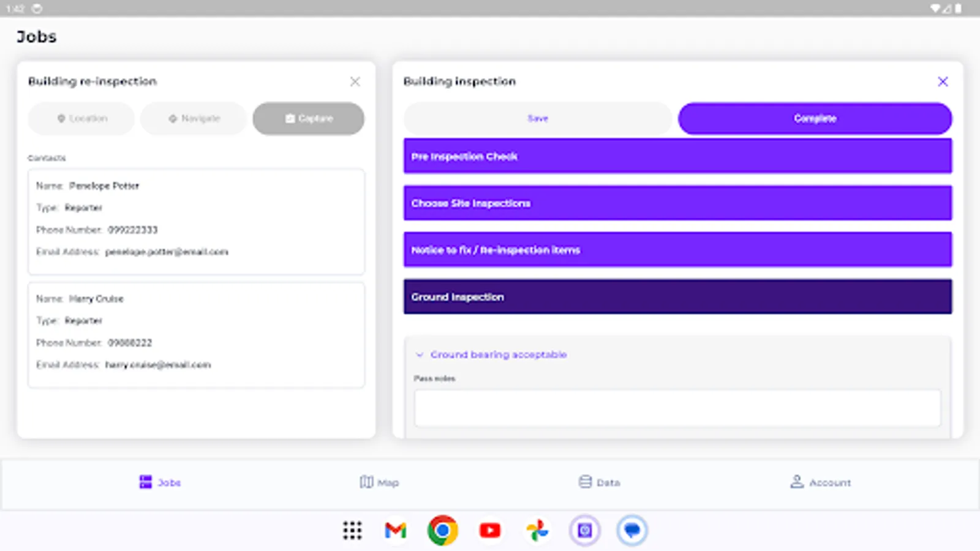Switch to the Map tab

[x=379, y=482]
